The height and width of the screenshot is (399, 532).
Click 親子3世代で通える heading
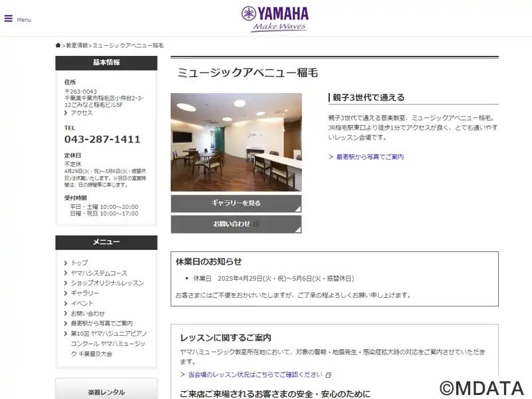pyautogui.click(x=368, y=98)
